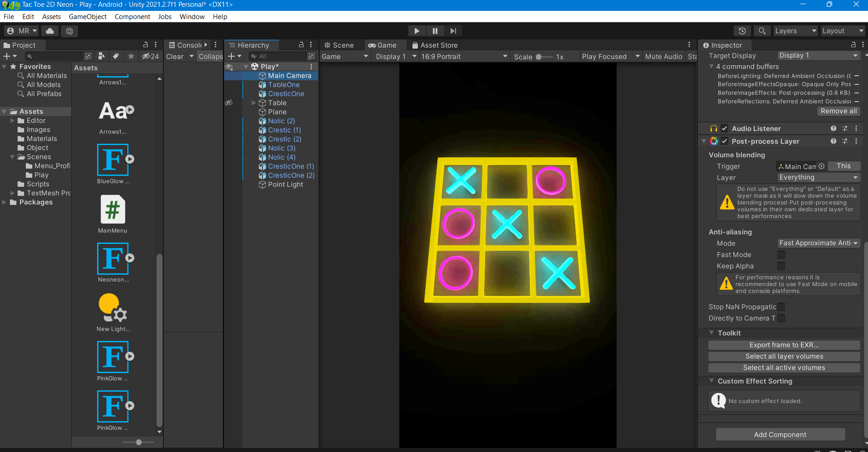Open Post-process Layer component options menu

pos(856,141)
